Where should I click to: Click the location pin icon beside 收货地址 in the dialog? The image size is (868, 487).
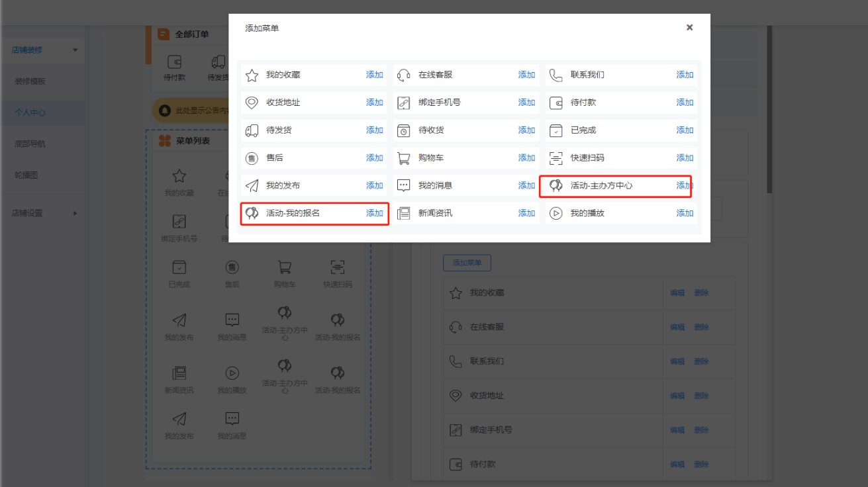pos(252,103)
